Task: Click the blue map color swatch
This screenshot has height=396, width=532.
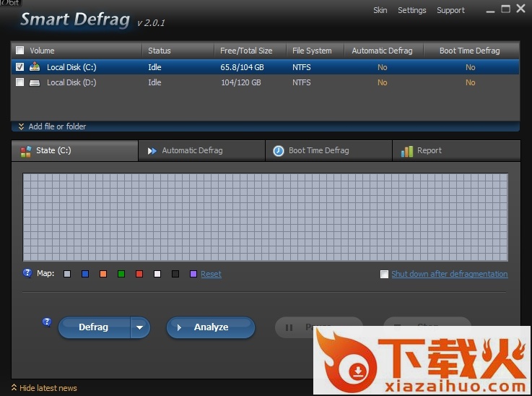Action: coord(85,274)
